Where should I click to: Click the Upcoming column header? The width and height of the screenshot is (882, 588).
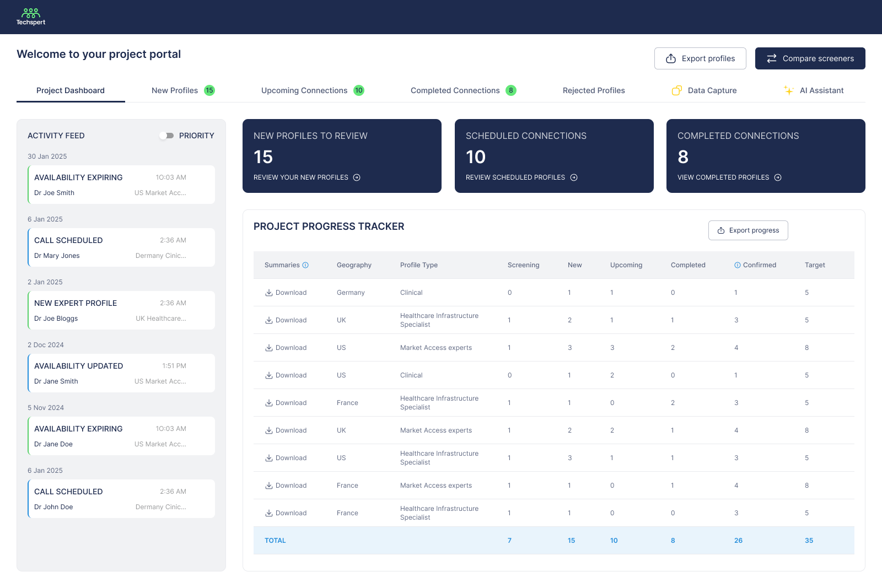point(626,265)
